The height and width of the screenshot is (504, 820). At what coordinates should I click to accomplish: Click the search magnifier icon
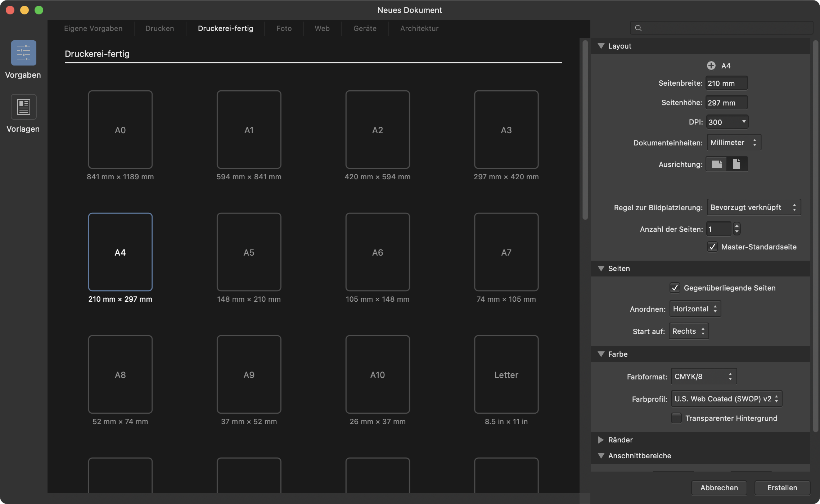pyautogui.click(x=638, y=28)
